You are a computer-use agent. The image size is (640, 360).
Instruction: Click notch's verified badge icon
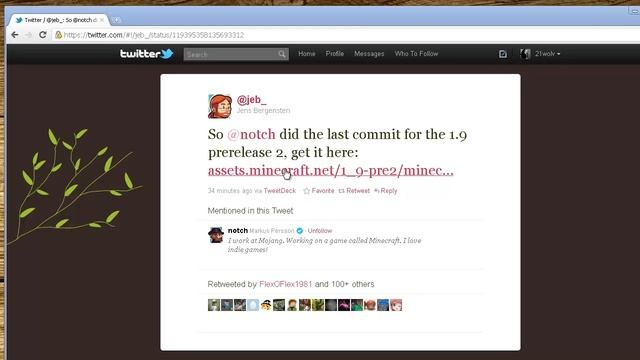tap(300, 231)
